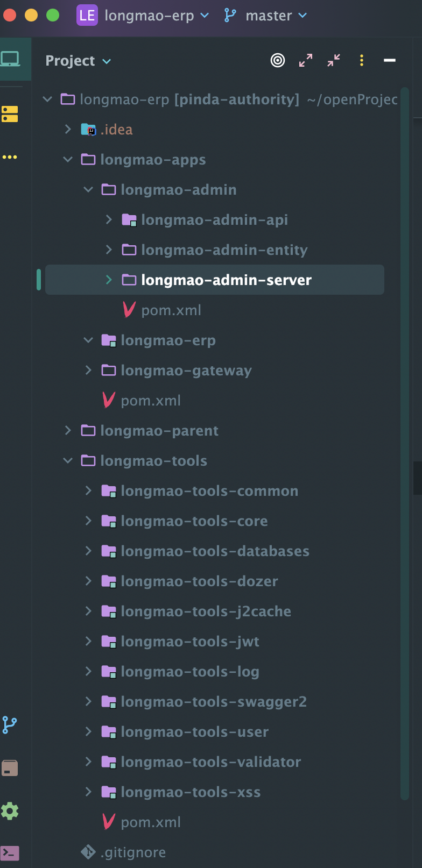Show more tool windows ellipsis icon
The width and height of the screenshot is (422, 868).
point(10,157)
